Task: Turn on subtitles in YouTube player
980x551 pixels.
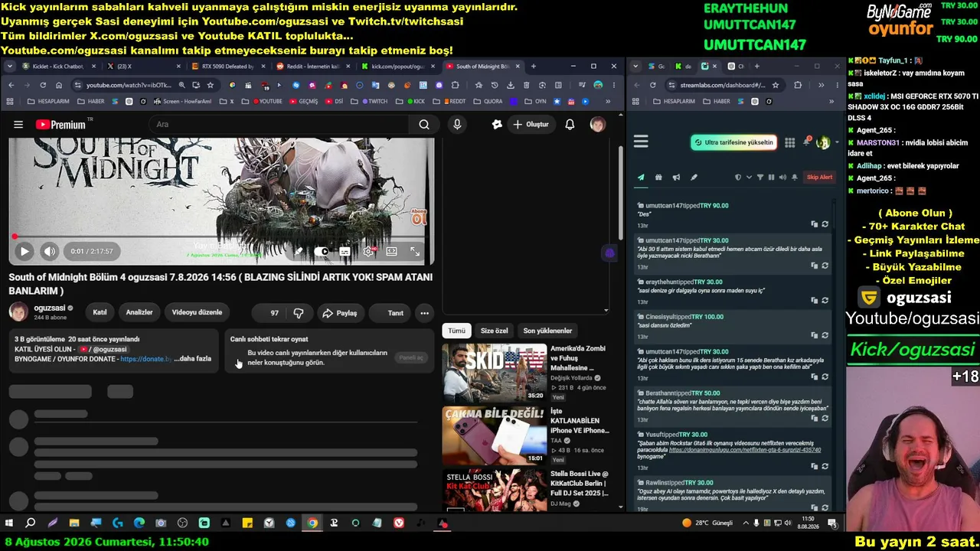Action: [345, 251]
